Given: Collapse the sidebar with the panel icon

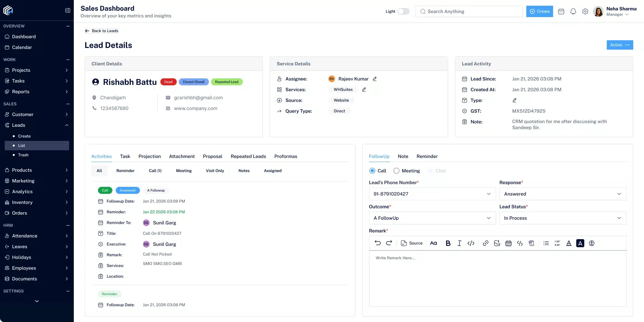Looking at the screenshot, I should tap(68, 10).
